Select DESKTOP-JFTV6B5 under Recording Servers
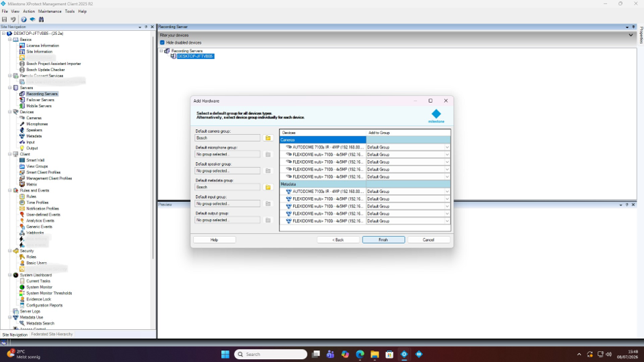This screenshot has width=644, height=362. [195, 56]
